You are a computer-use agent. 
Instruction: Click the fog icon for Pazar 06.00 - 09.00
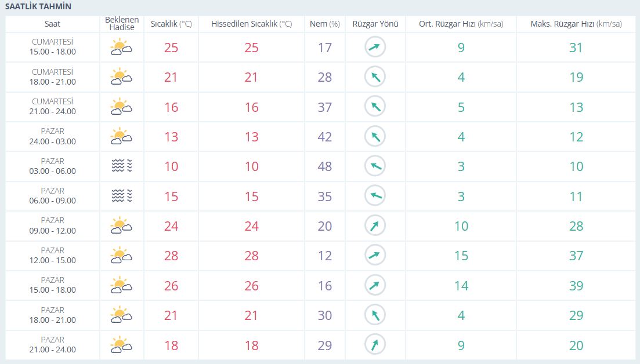tap(121, 196)
